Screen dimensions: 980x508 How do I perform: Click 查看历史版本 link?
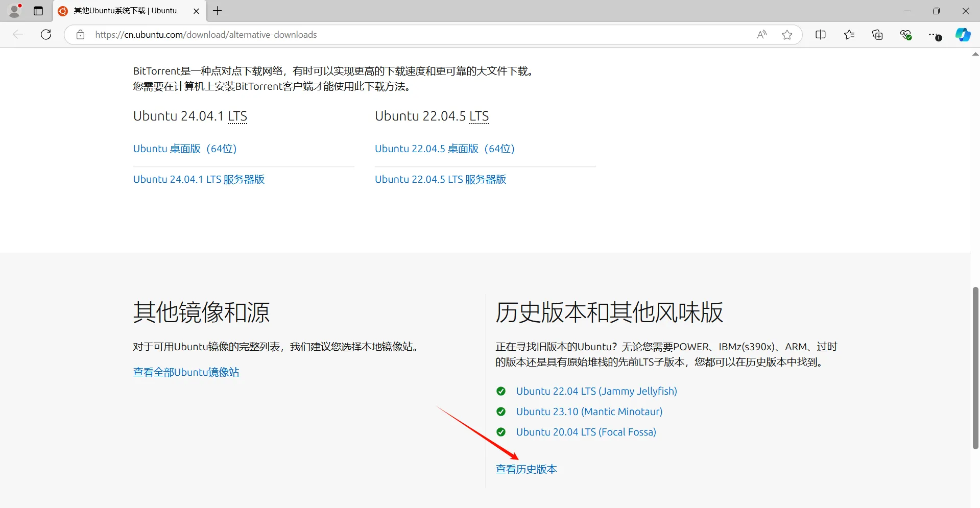click(525, 469)
